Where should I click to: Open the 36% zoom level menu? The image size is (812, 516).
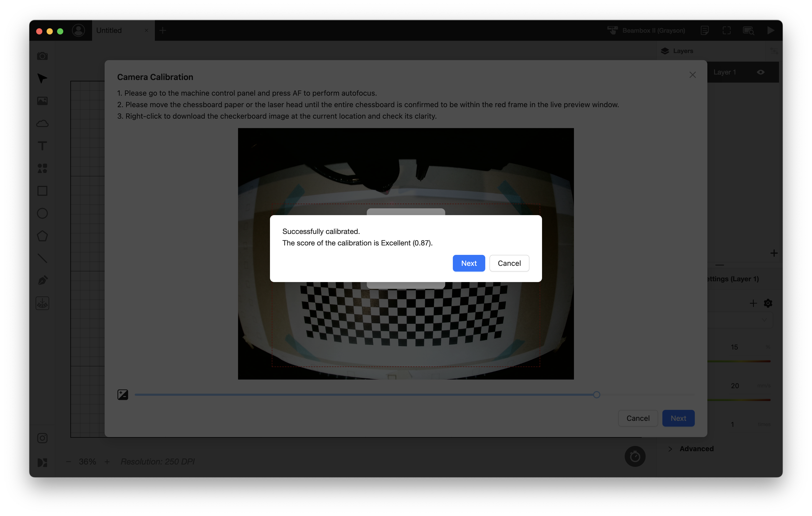87,462
